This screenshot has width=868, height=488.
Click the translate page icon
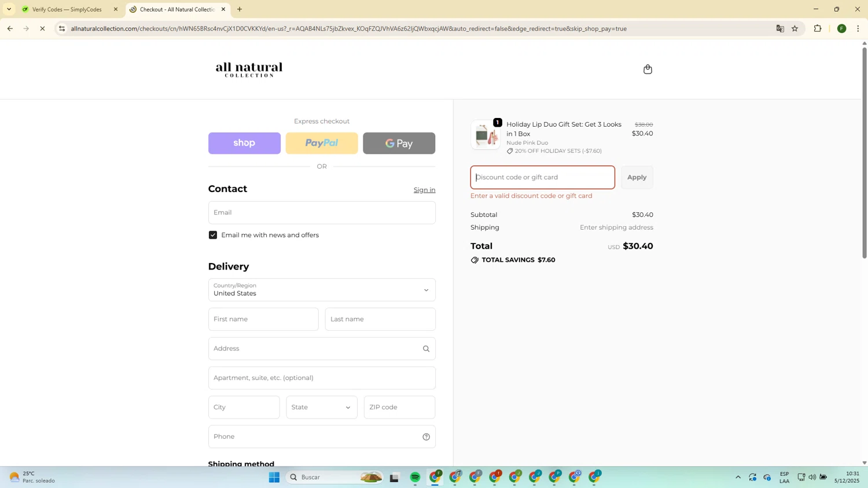pos(780,28)
